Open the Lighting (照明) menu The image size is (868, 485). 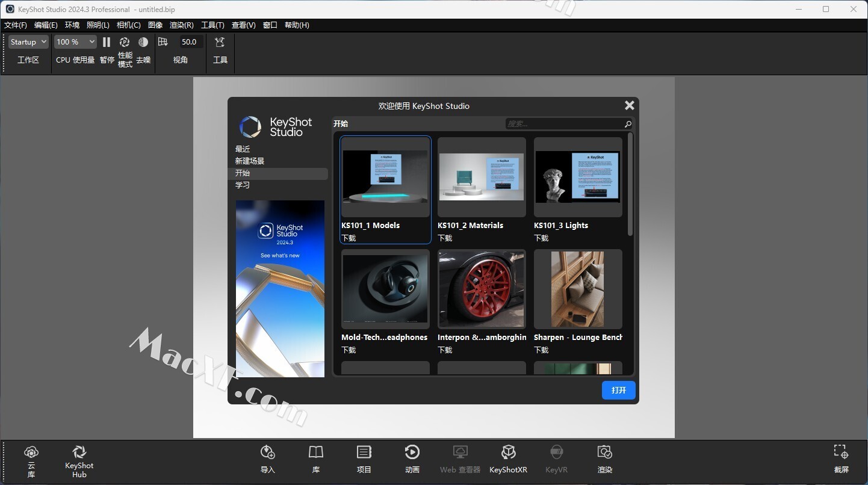(x=98, y=25)
